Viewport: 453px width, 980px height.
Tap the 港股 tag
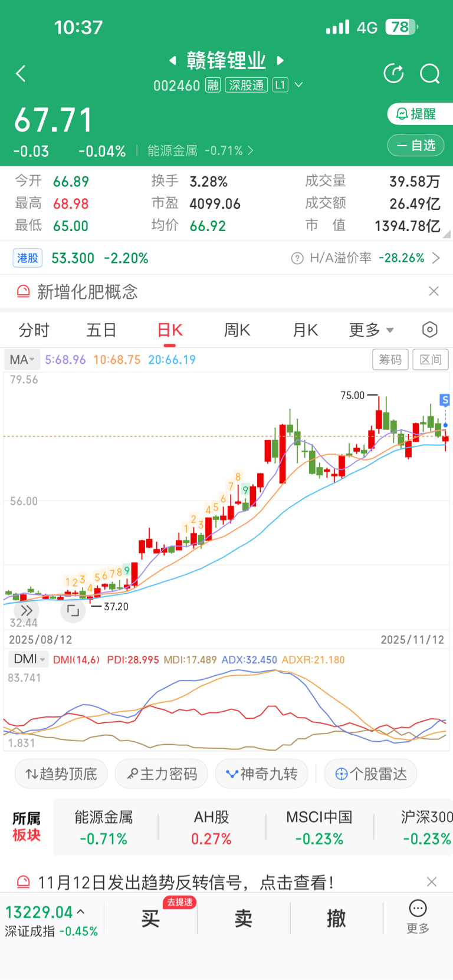point(28,258)
